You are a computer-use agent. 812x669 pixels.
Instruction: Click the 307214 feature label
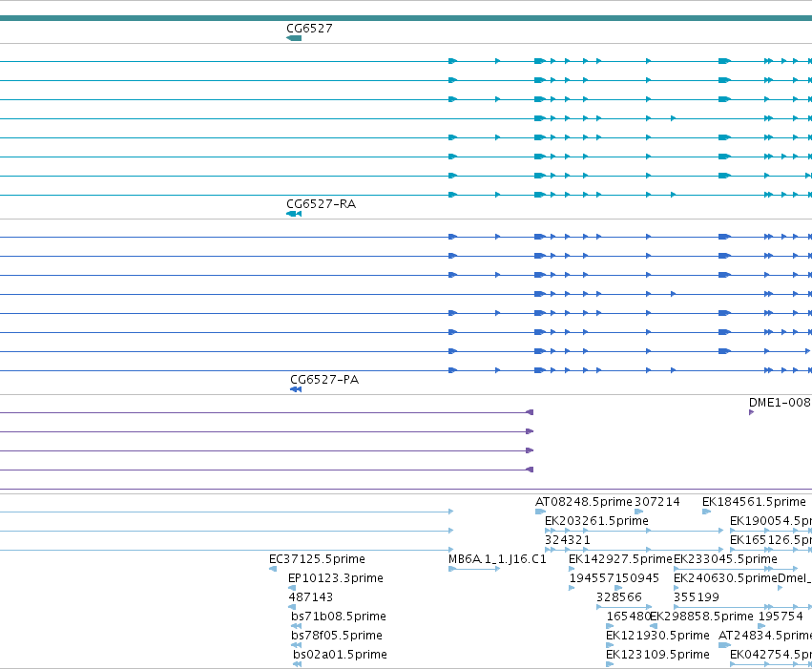(x=657, y=502)
